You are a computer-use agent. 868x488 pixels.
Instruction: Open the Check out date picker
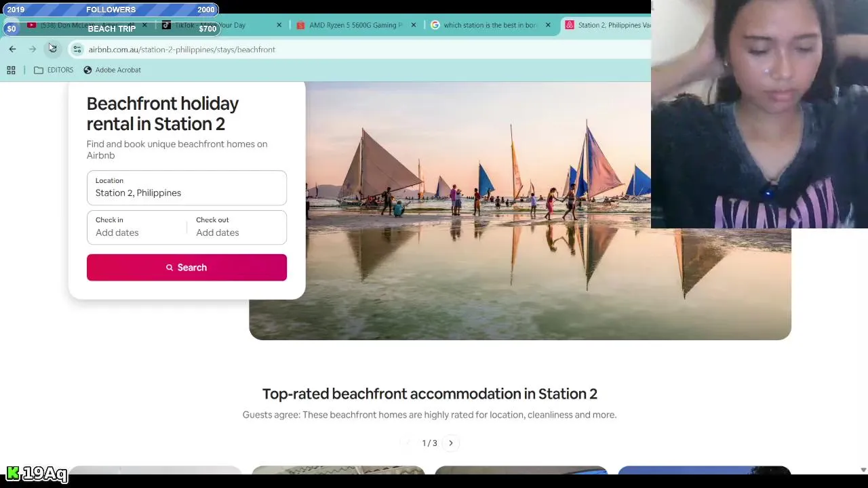click(237, 227)
